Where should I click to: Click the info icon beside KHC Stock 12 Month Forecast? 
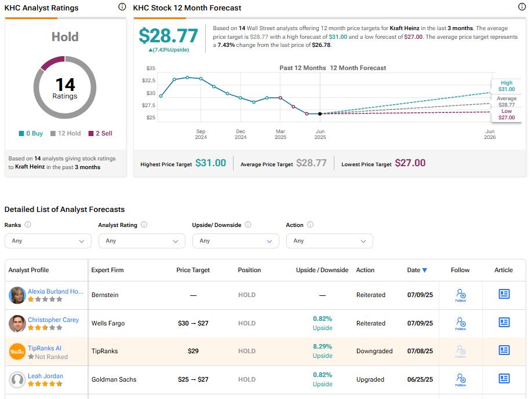tap(522, 7)
